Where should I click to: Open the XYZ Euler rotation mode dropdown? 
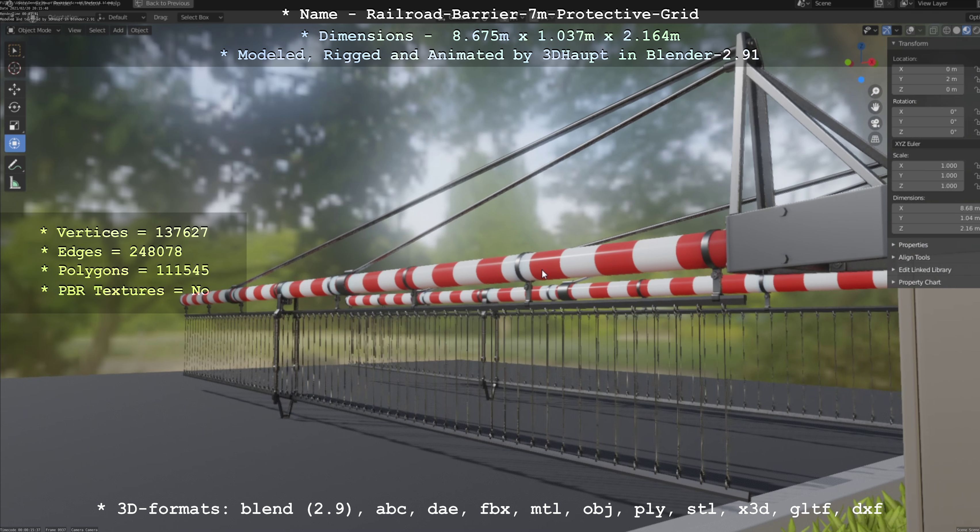tap(936, 144)
